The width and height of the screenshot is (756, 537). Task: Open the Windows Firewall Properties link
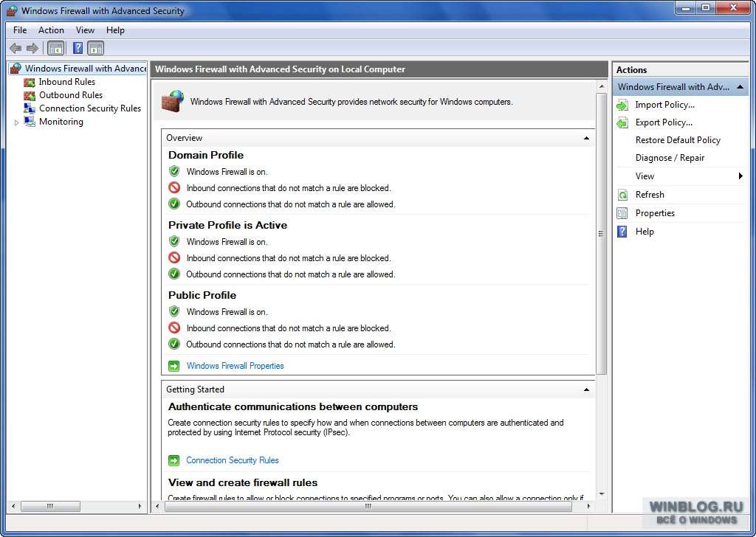point(236,366)
